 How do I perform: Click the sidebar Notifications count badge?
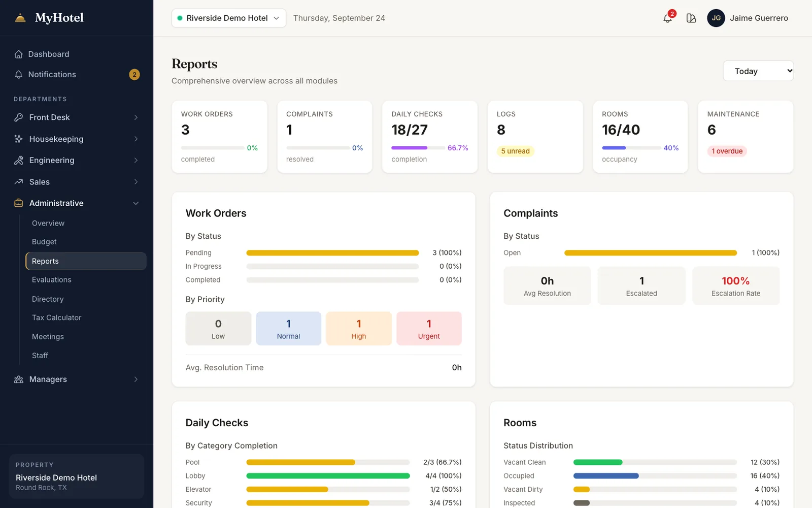tap(134, 75)
